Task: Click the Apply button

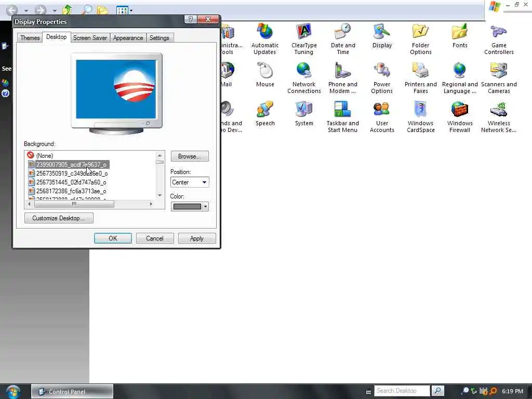Action: coord(197,238)
